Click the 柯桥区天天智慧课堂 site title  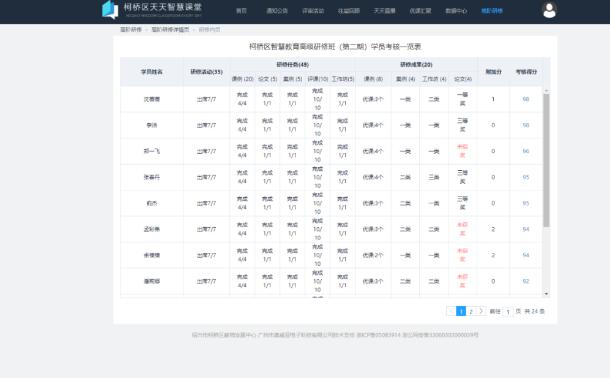click(x=163, y=7)
